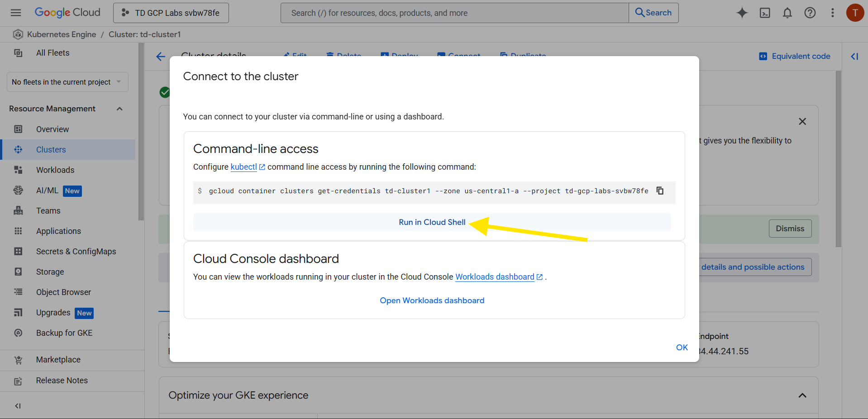This screenshot has width=868, height=419.
Task: Open the help question mark menu
Action: (x=810, y=13)
